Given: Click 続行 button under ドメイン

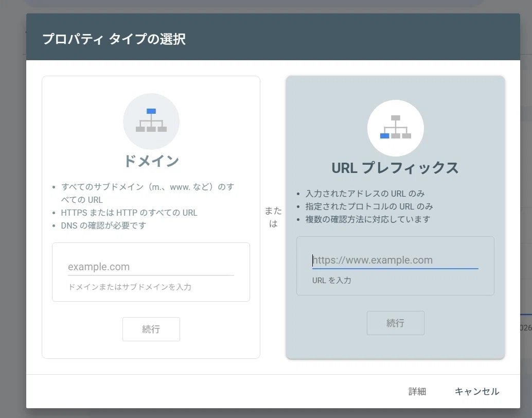Looking at the screenshot, I should [x=151, y=329].
